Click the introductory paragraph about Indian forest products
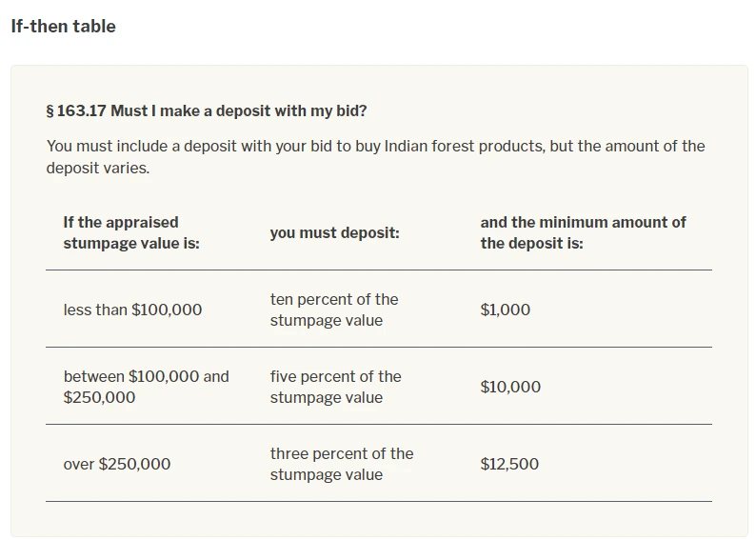Screen dimensions: 756x540 click(x=375, y=157)
